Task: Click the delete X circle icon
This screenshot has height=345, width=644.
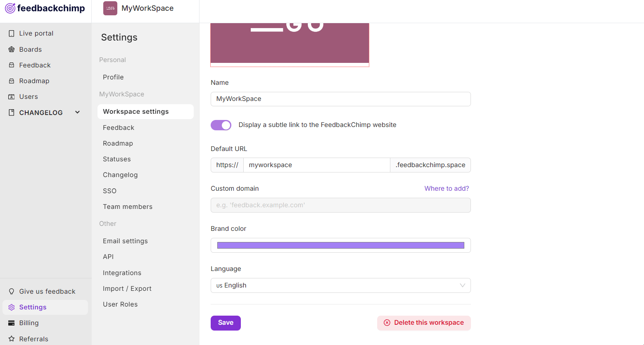Action: tap(387, 323)
